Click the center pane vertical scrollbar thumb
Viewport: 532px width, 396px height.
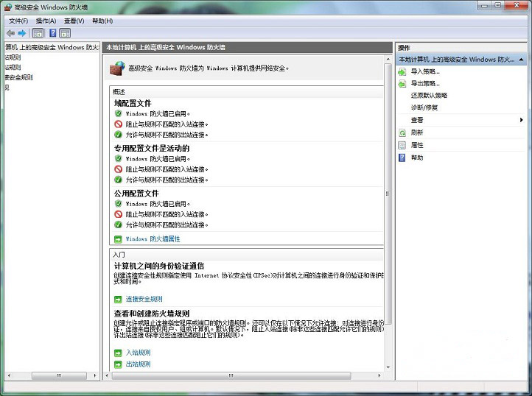coord(388,194)
